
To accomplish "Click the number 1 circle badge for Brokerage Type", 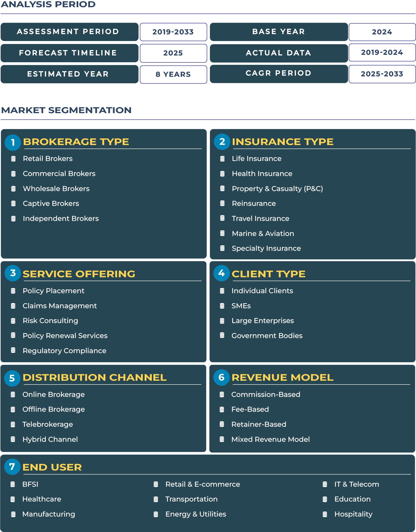I will click(13, 143).
